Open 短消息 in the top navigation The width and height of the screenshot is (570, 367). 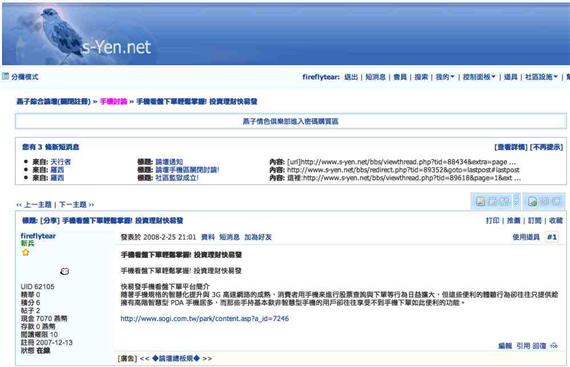376,77
